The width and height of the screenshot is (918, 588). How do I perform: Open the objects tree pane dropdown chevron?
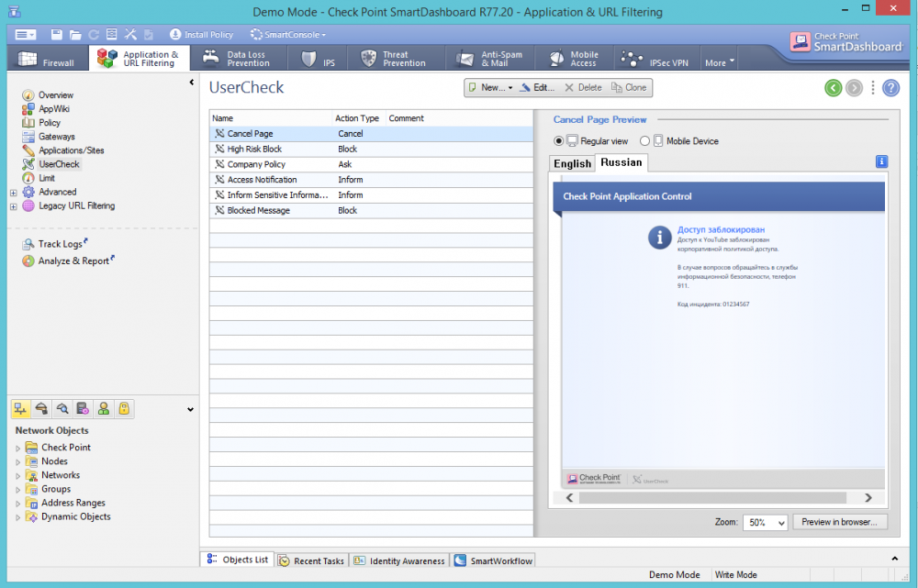(190, 409)
